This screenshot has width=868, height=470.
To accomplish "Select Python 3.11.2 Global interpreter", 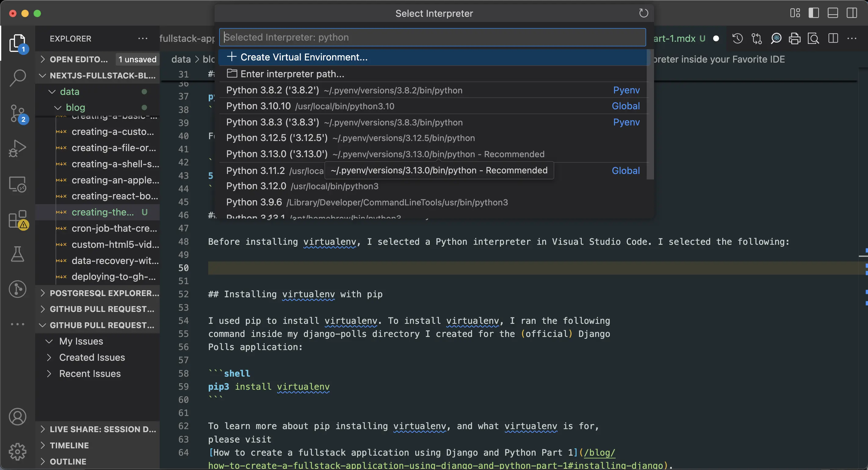I will click(x=433, y=171).
